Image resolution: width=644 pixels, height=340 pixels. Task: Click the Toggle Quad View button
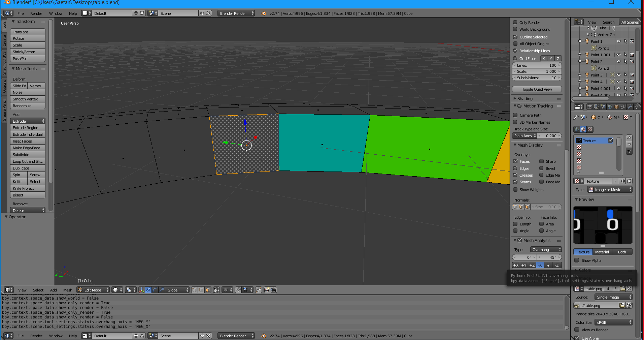[537, 89]
